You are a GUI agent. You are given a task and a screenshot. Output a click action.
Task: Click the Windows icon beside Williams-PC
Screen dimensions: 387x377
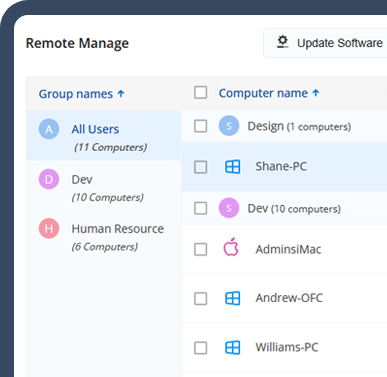click(x=232, y=347)
